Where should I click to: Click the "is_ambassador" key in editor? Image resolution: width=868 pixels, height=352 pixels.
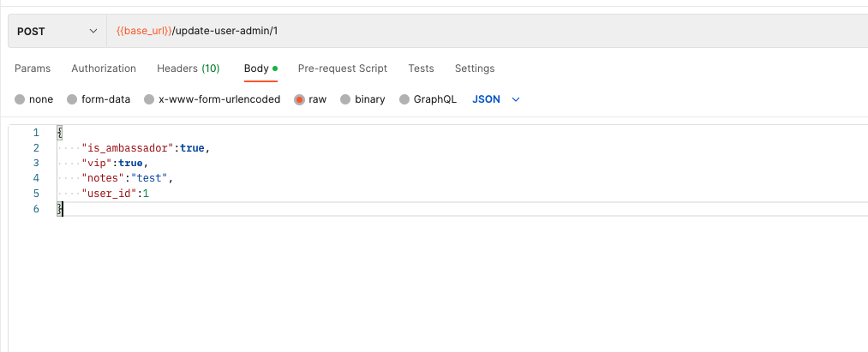click(129, 148)
